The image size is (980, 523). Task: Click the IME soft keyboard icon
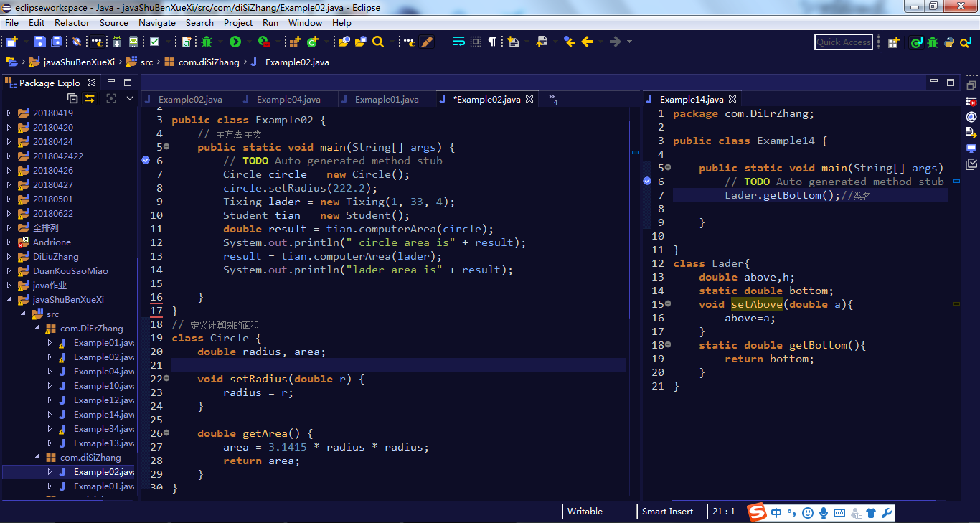(x=839, y=512)
